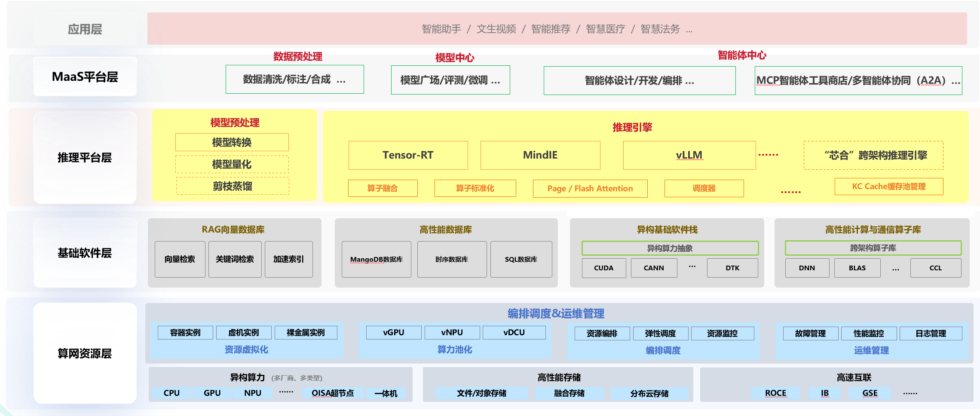
Task: Select the 日志管理 box
Action: (930, 333)
